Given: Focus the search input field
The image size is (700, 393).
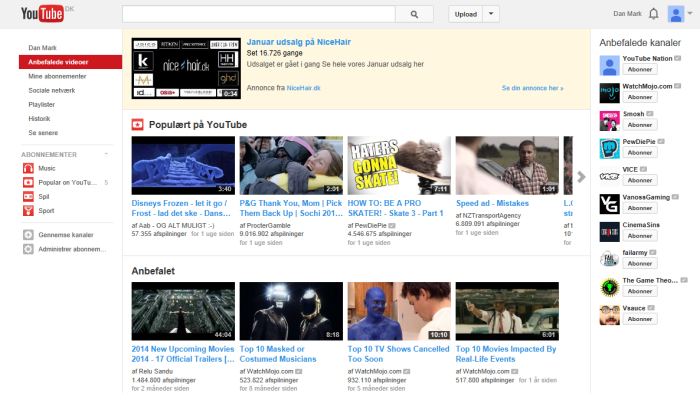Looking at the screenshot, I should click(259, 14).
